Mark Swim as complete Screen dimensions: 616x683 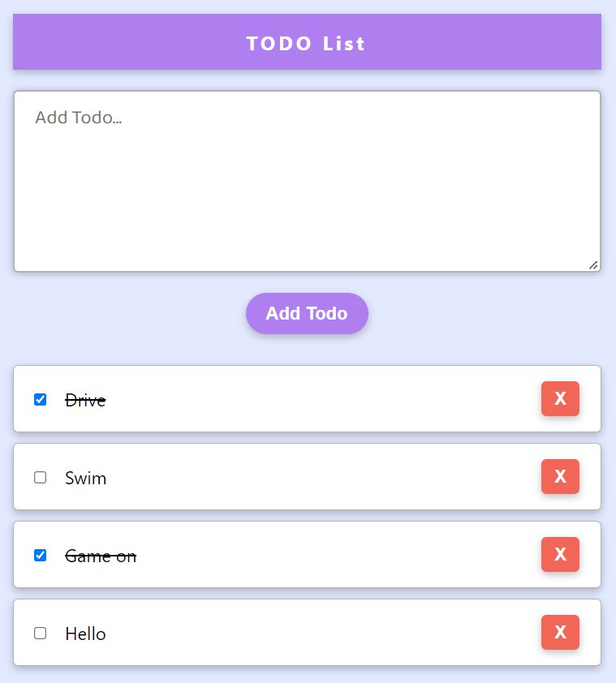coord(40,477)
